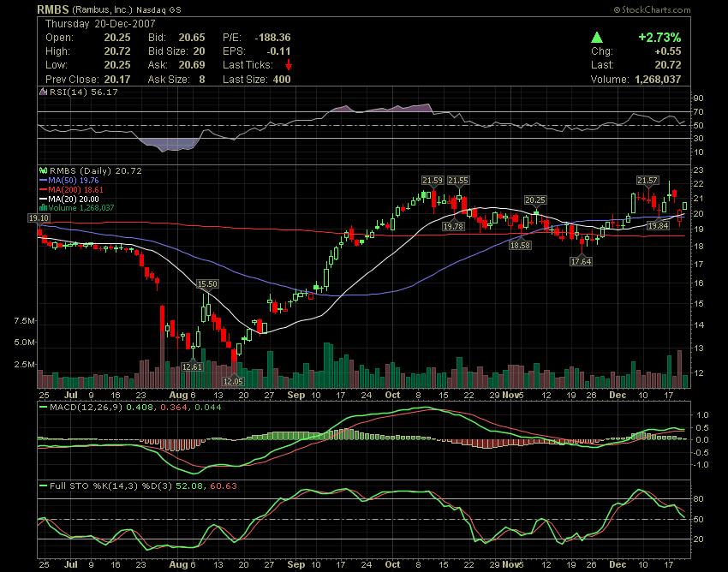
Task: Click the MA(50) 19.76 legend text
Action: pos(74,180)
